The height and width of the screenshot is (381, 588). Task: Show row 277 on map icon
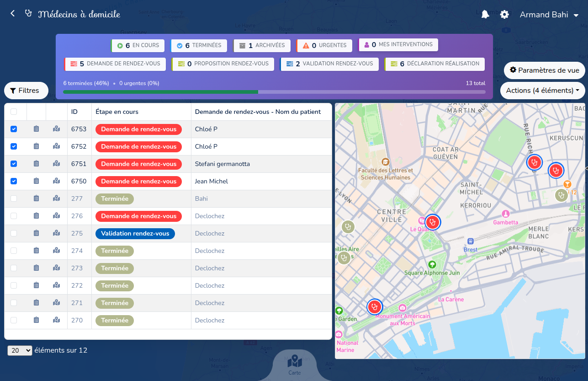coord(56,199)
